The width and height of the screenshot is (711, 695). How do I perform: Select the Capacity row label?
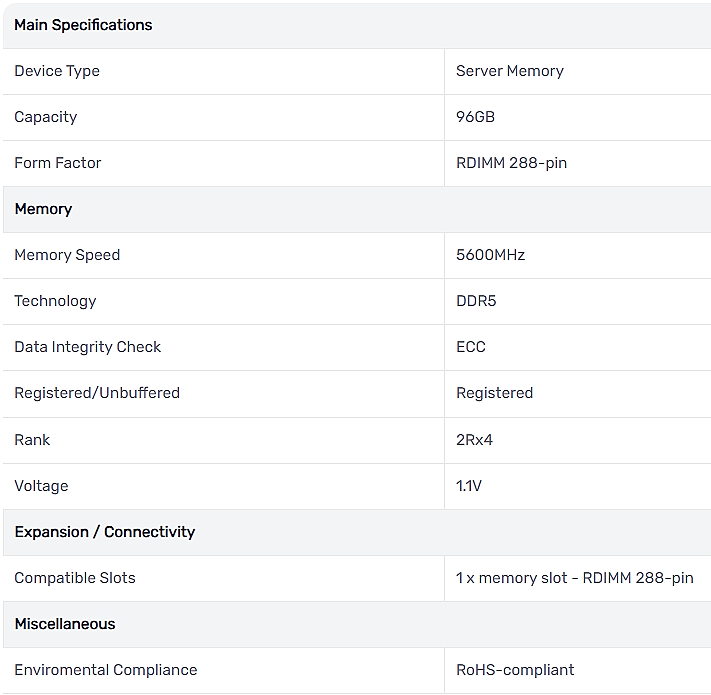click(x=46, y=117)
